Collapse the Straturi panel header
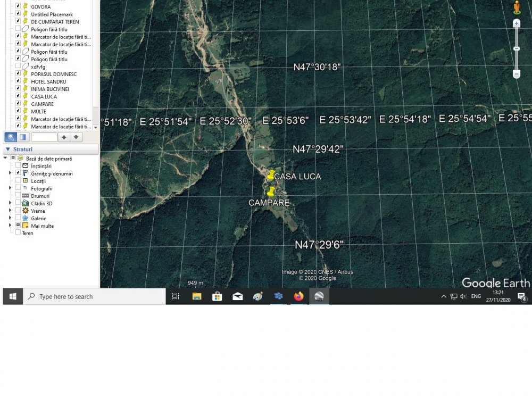This screenshot has width=532, height=399. pos(8,149)
